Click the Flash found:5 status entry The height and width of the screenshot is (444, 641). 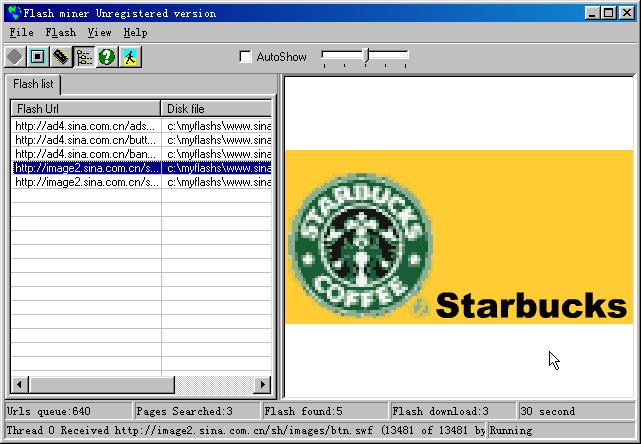coord(325,411)
